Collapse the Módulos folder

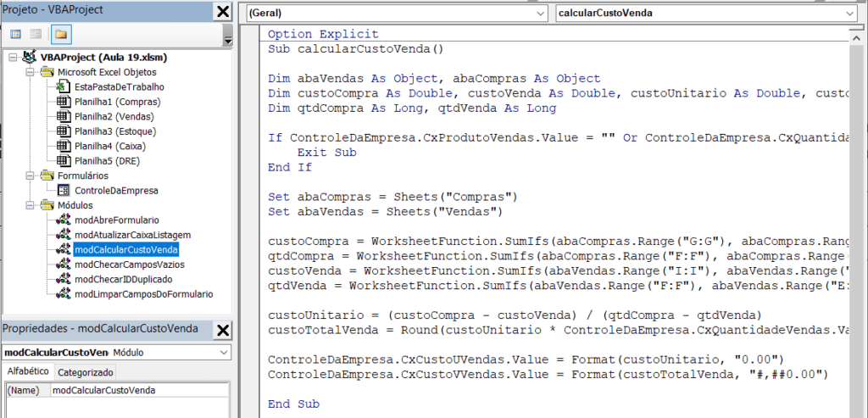tap(30, 205)
